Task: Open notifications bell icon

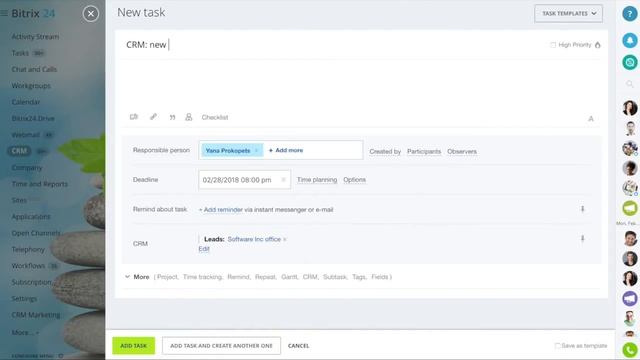Action: coord(630,40)
